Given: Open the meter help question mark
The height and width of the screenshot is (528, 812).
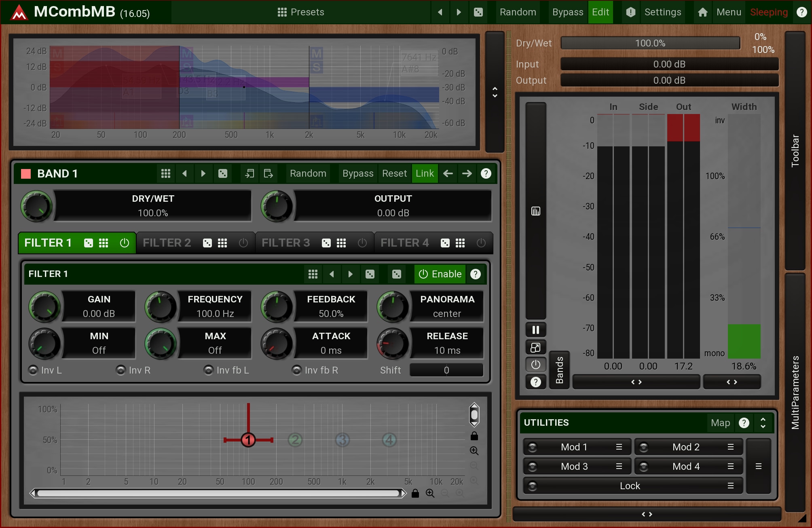Looking at the screenshot, I should [536, 382].
